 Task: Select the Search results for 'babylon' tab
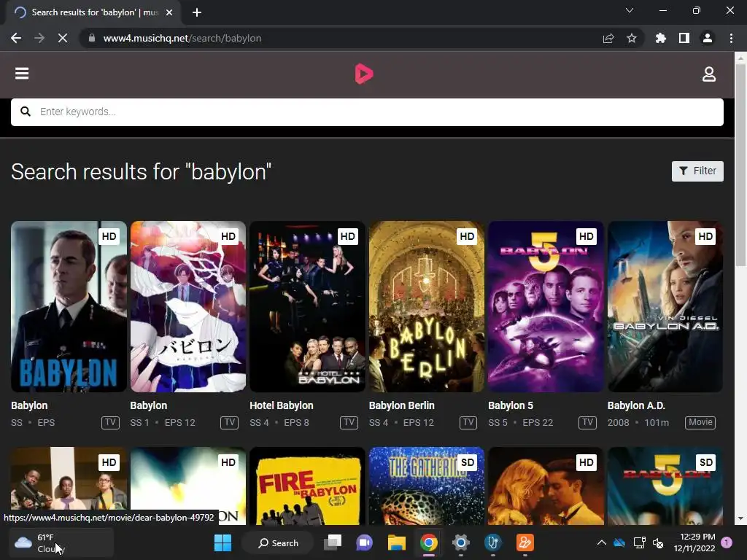[93, 12]
